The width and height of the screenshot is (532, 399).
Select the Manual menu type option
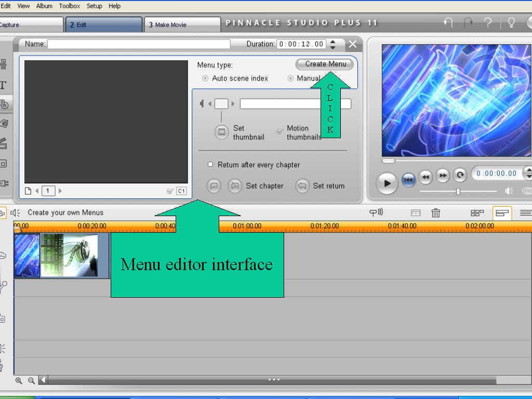(290, 78)
